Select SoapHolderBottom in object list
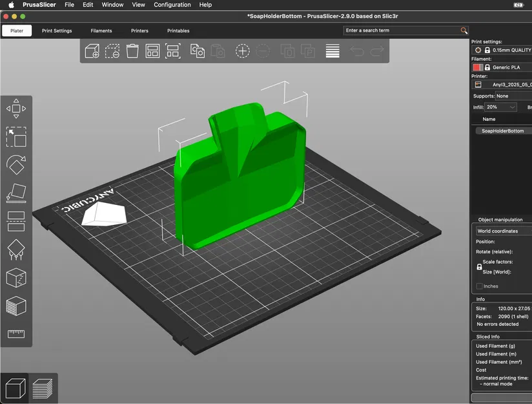 [502, 131]
